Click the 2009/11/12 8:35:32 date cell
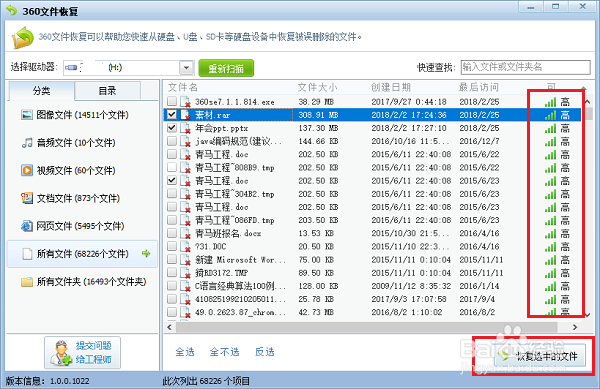The image size is (600, 389). click(411, 286)
